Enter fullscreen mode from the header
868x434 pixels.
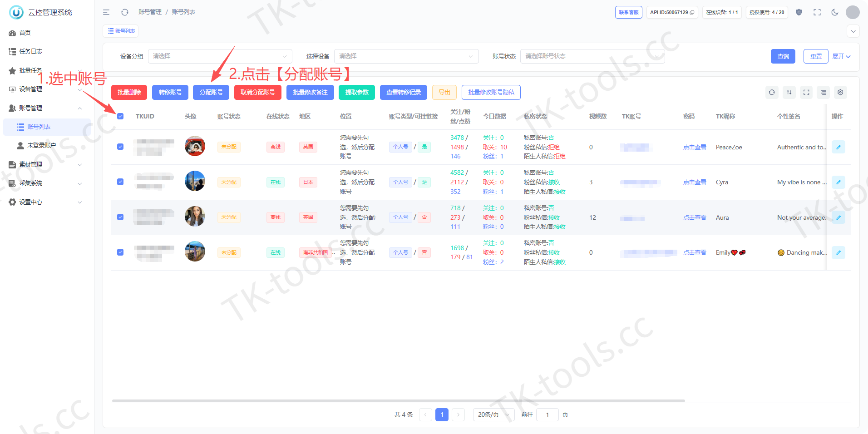coord(817,12)
